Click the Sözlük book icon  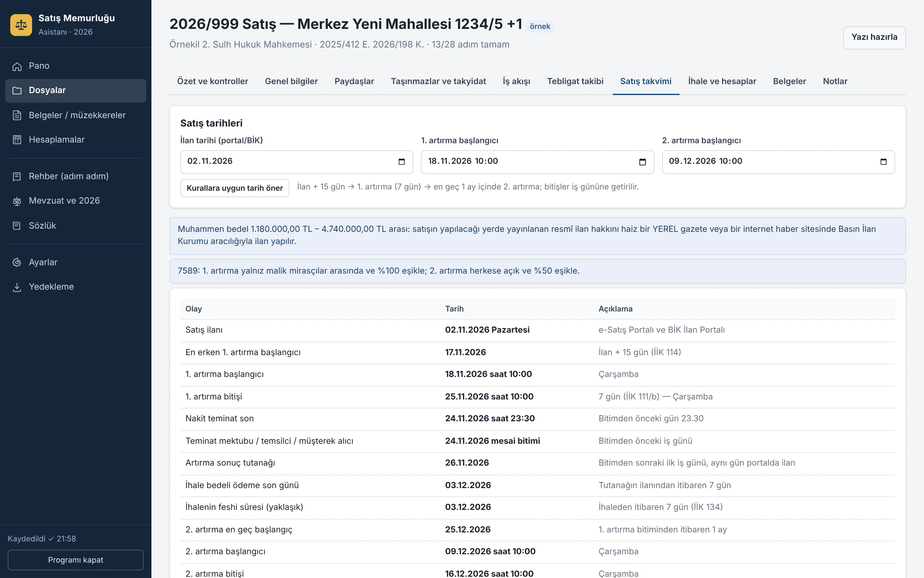[x=17, y=225]
